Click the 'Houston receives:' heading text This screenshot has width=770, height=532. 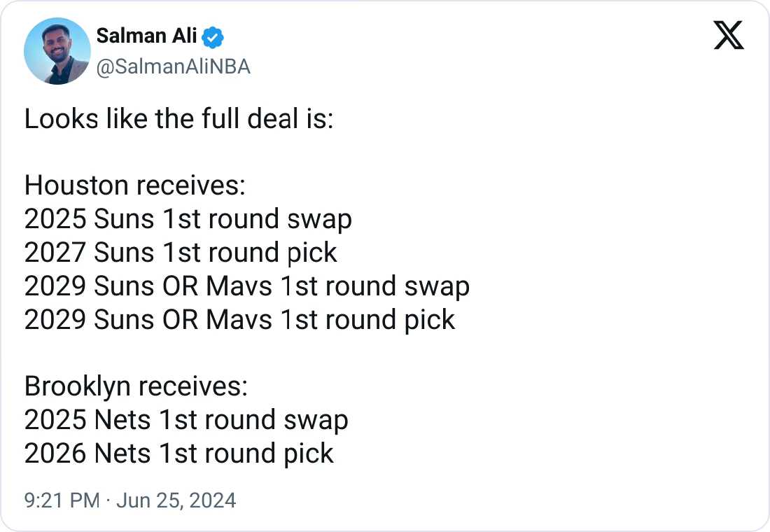click(x=134, y=185)
